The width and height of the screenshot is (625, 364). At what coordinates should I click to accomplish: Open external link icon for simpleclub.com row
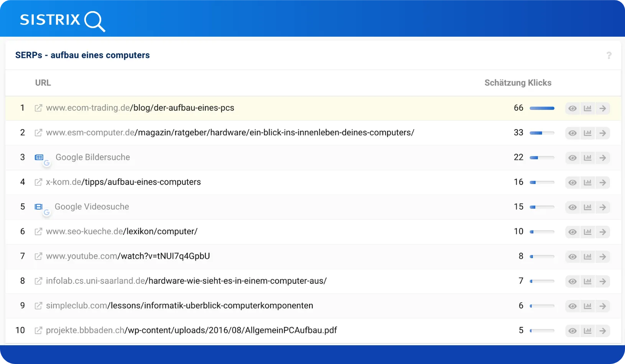38,306
